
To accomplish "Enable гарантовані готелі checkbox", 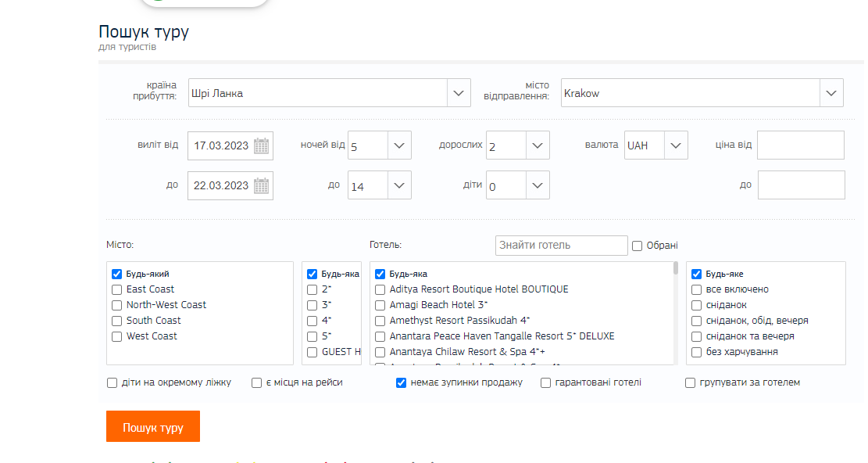I will [x=545, y=382].
